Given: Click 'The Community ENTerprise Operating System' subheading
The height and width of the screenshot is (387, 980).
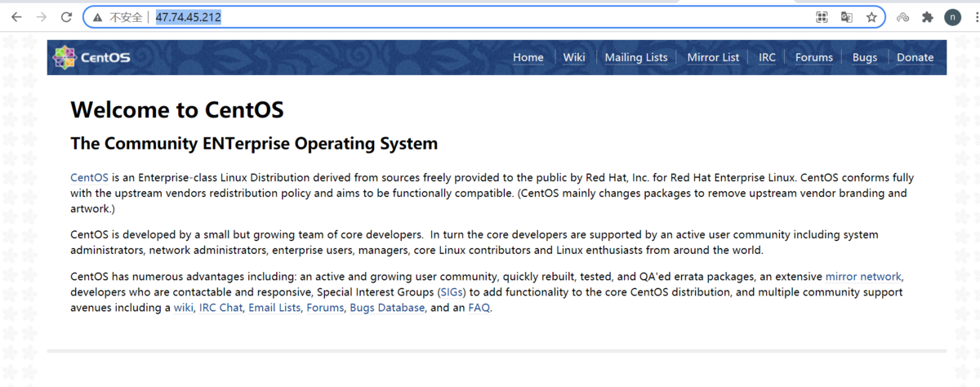Looking at the screenshot, I should [x=254, y=144].
